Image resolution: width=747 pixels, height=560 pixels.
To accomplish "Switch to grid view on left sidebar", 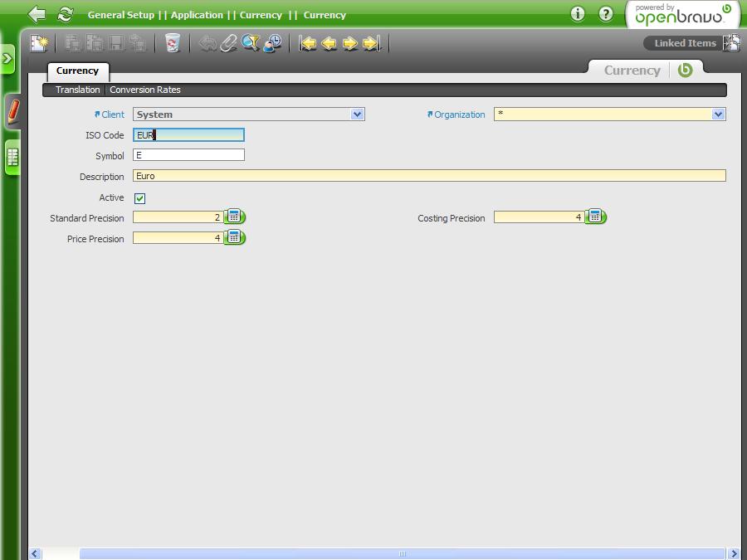I will point(13,157).
